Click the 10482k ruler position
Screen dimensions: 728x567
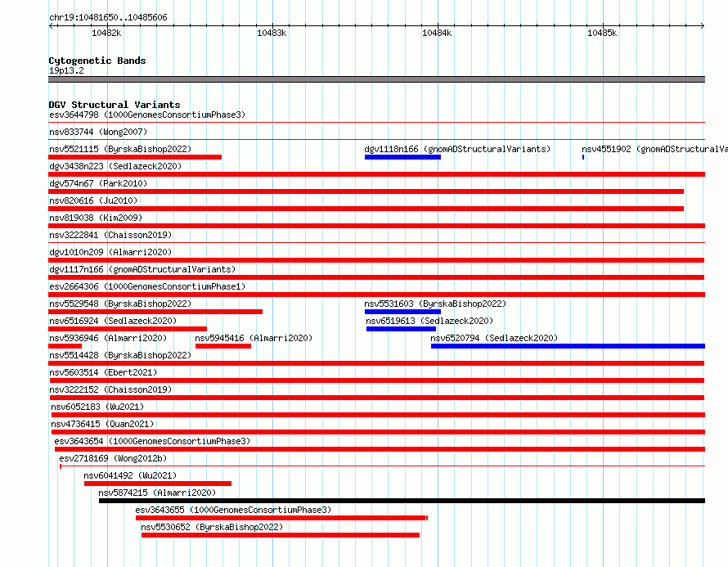106,33
